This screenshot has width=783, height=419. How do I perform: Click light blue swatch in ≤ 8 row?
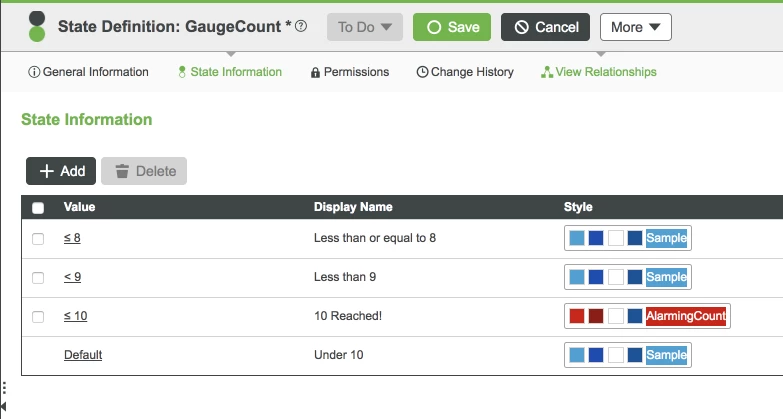pyautogui.click(x=577, y=238)
